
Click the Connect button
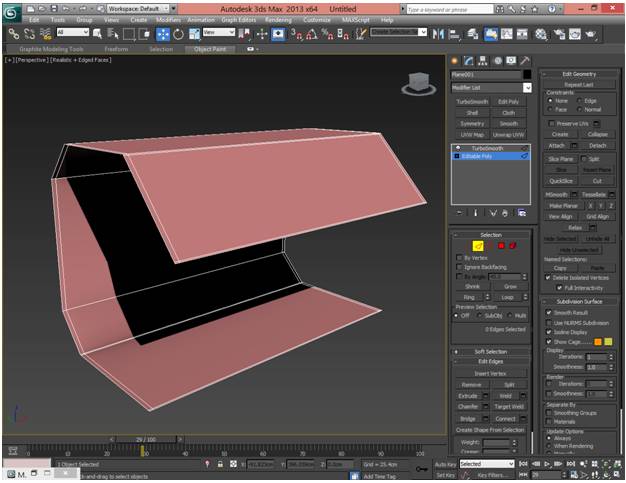click(x=505, y=419)
